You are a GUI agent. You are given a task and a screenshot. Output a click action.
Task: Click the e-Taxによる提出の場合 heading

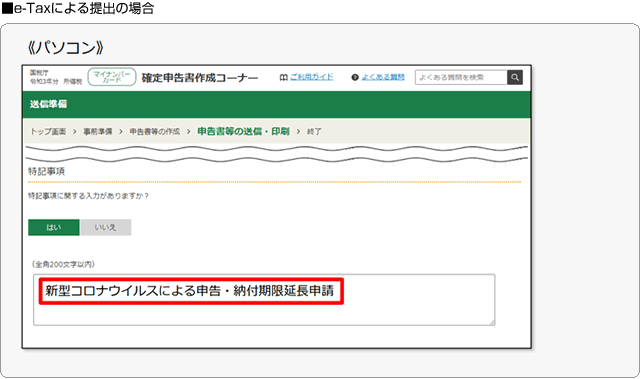point(78,8)
